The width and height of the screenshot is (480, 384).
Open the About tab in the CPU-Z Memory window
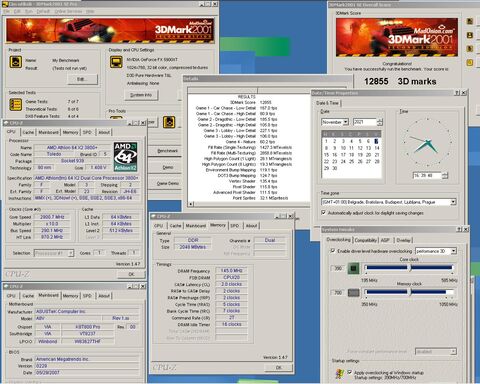251,226
